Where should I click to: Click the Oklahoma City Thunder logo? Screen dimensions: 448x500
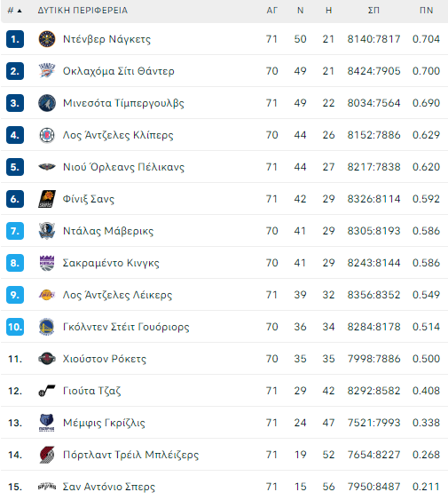coord(47,71)
